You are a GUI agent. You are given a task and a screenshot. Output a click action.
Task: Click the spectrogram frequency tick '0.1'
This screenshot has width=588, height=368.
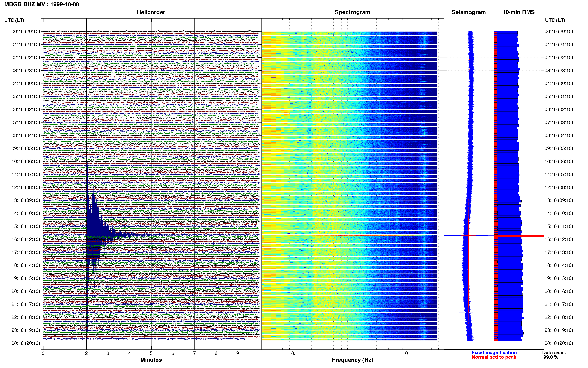(x=295, y=353)
